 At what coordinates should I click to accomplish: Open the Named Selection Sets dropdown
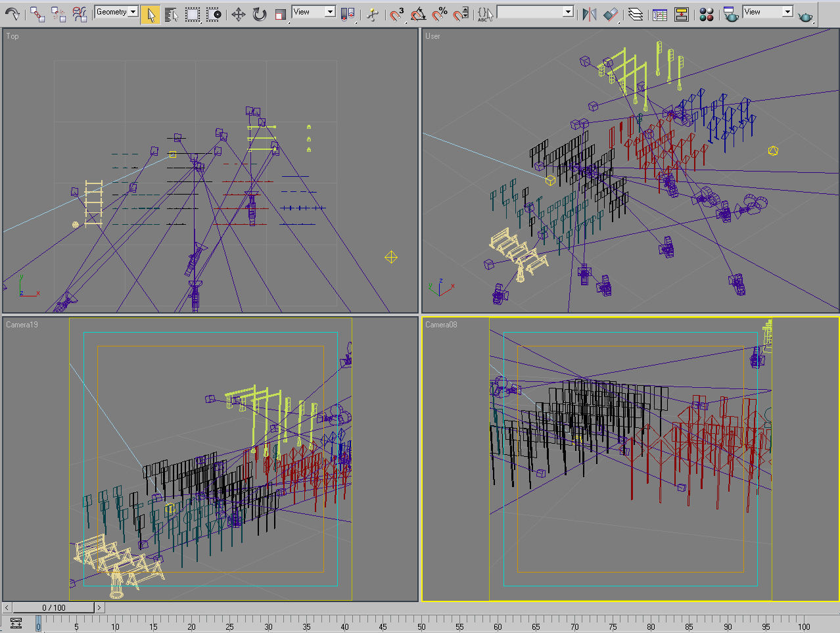pos(535,12)
